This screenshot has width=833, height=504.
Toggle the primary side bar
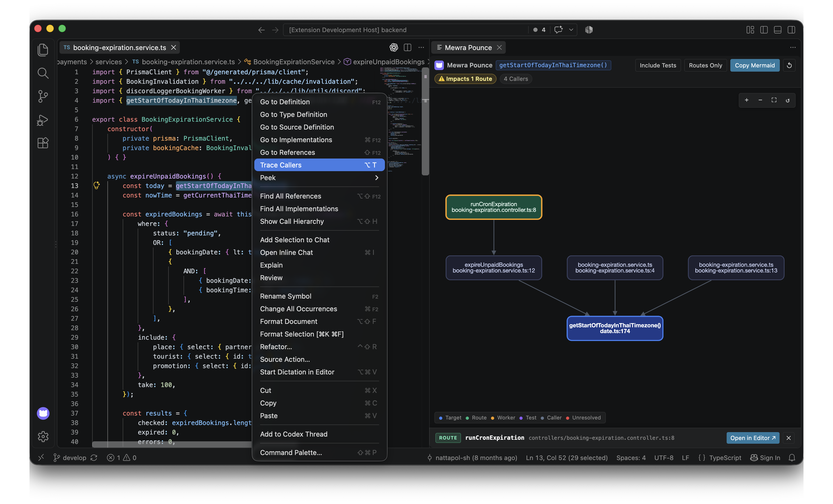pos(764,30)
